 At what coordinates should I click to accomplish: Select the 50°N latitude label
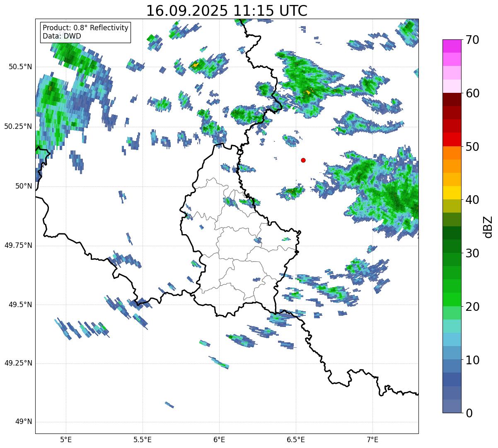click(x=23, y=186)
